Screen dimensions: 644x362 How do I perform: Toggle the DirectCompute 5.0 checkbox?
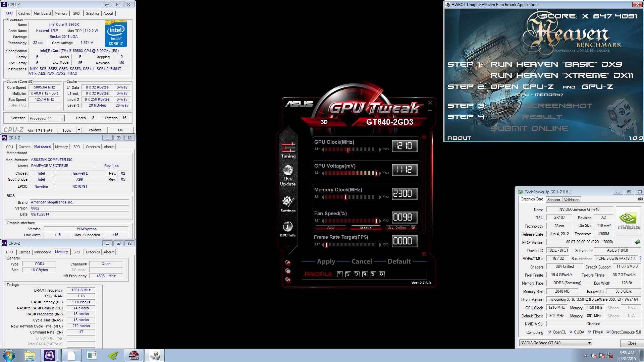608,332
